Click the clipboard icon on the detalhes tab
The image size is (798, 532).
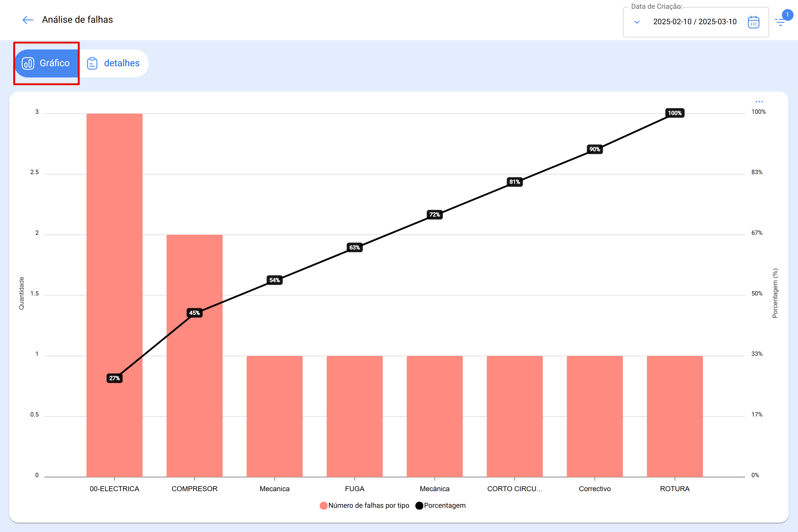[92, 64]
